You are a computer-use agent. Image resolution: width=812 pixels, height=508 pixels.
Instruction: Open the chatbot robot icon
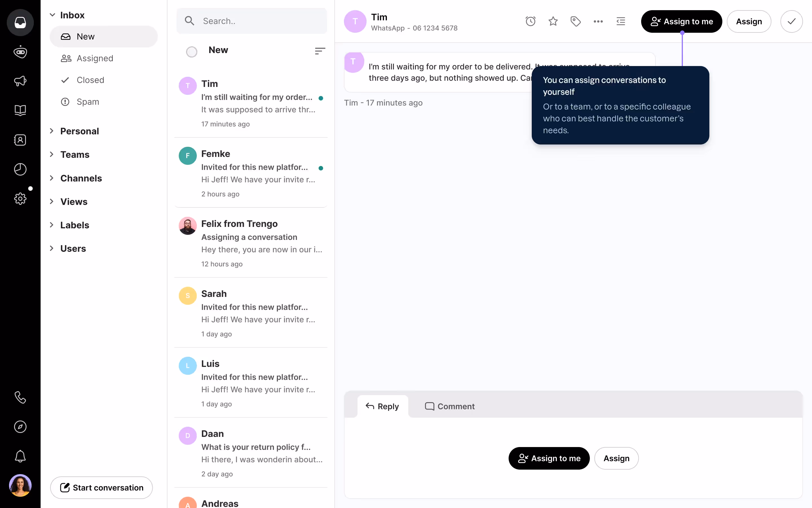[x=20, y=52]
